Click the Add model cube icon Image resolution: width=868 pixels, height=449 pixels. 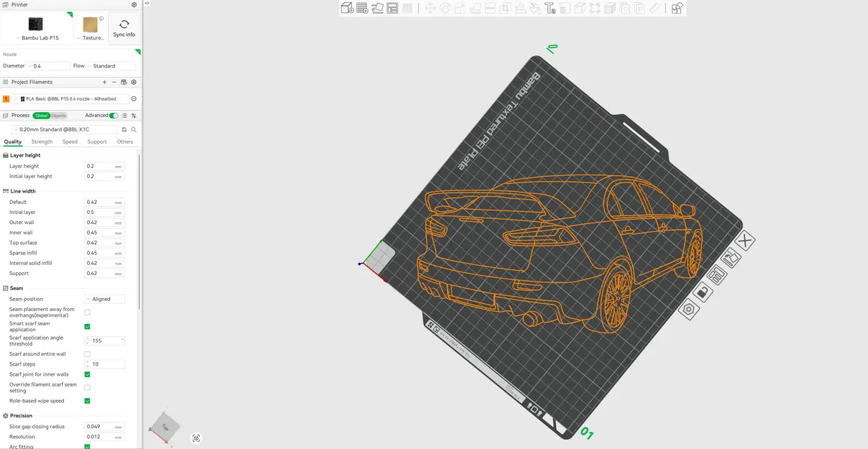pos(347,9)
